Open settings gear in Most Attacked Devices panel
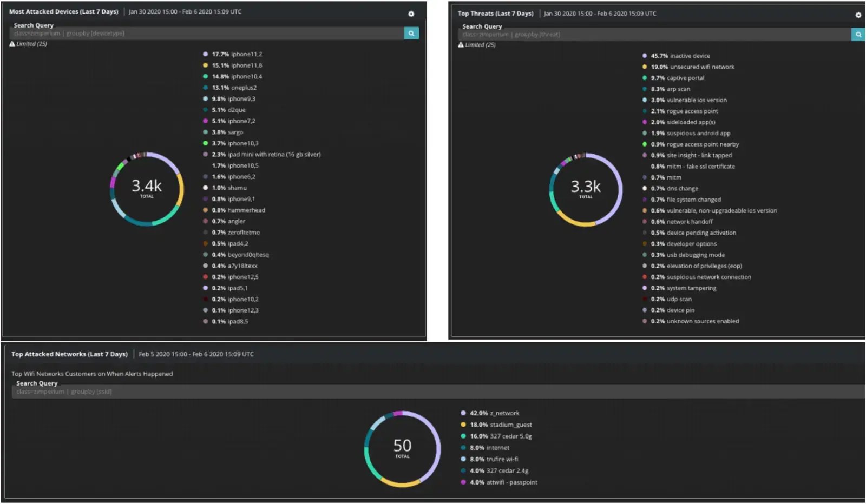Viewport: 866px width, 504px height. [411, 14]
